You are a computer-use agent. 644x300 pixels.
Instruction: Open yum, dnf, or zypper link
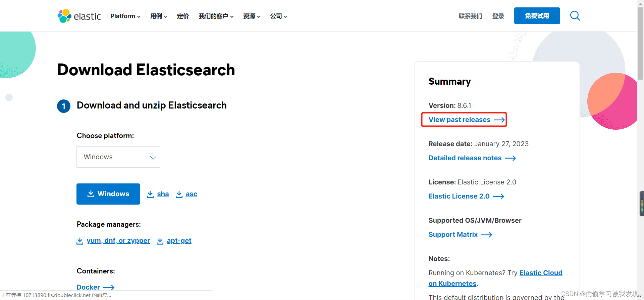pos(118,241)
